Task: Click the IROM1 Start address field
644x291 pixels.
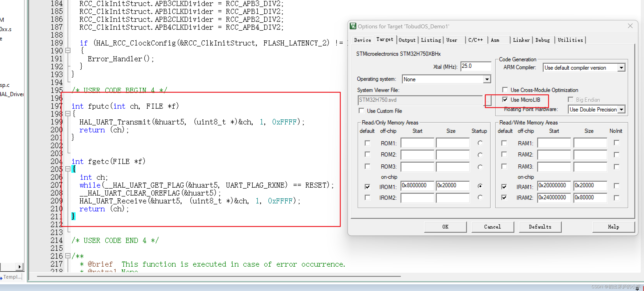Action: click(417, 186)
